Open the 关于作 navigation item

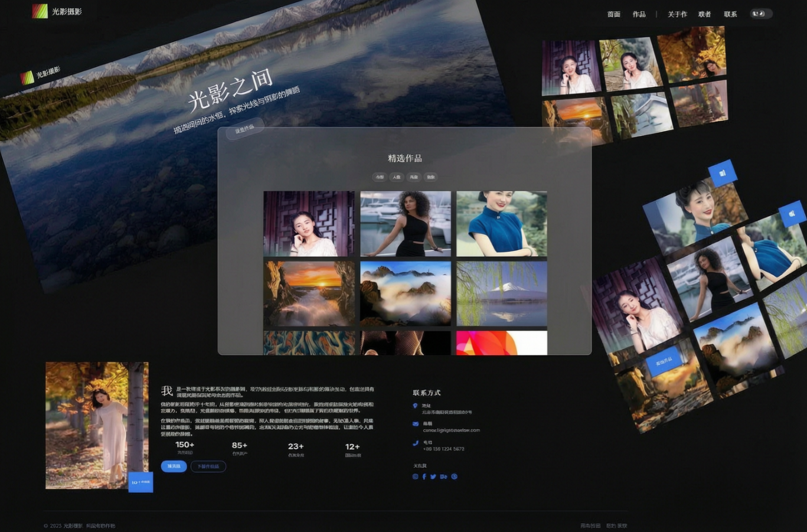click(x=677, y=14)
